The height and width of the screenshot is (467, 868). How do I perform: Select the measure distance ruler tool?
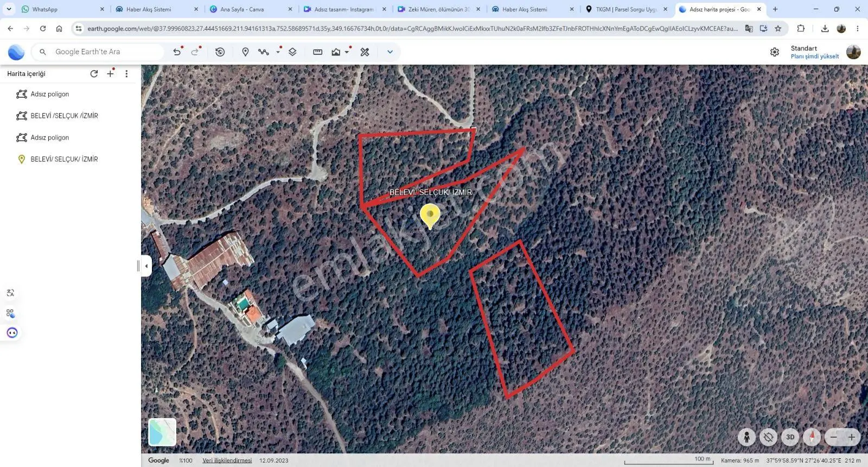pyautogui.click(x=318, y=52)
